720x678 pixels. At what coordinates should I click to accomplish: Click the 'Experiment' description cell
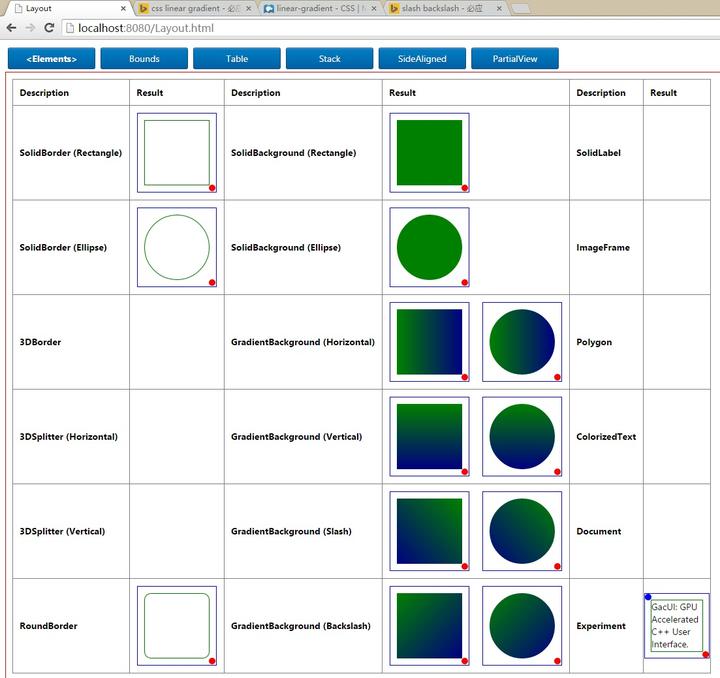point(606,626)
